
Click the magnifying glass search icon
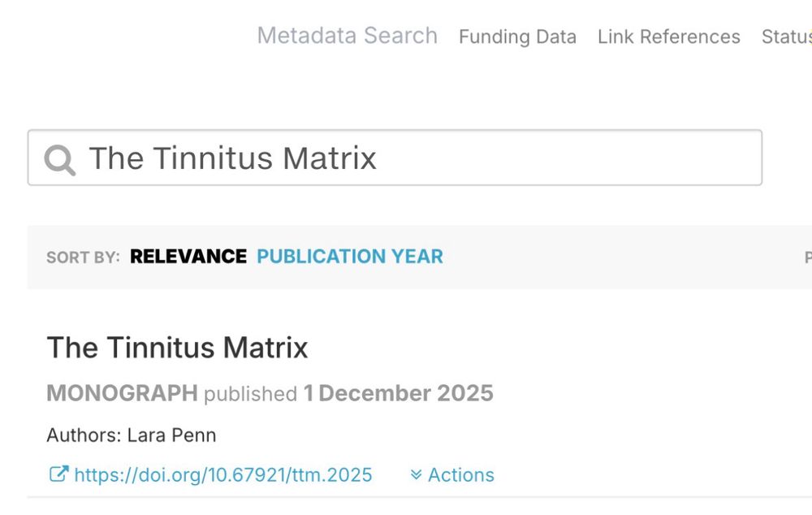[x=60, y=159]
